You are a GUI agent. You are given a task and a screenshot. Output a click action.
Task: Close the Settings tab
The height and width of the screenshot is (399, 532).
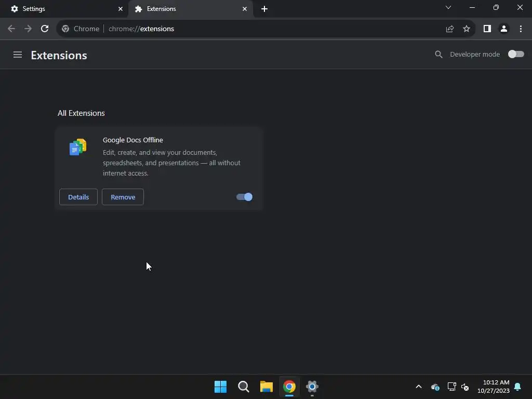121,9
